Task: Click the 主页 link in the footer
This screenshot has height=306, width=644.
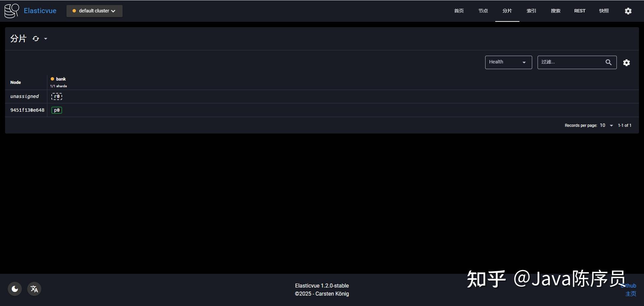Action: (x=630, y=294)
